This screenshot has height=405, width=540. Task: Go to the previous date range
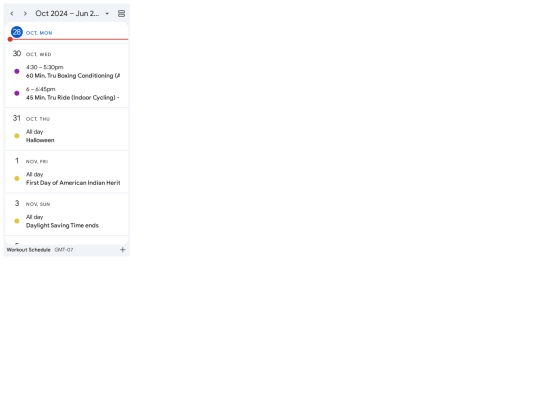click(x=12, y=13)
